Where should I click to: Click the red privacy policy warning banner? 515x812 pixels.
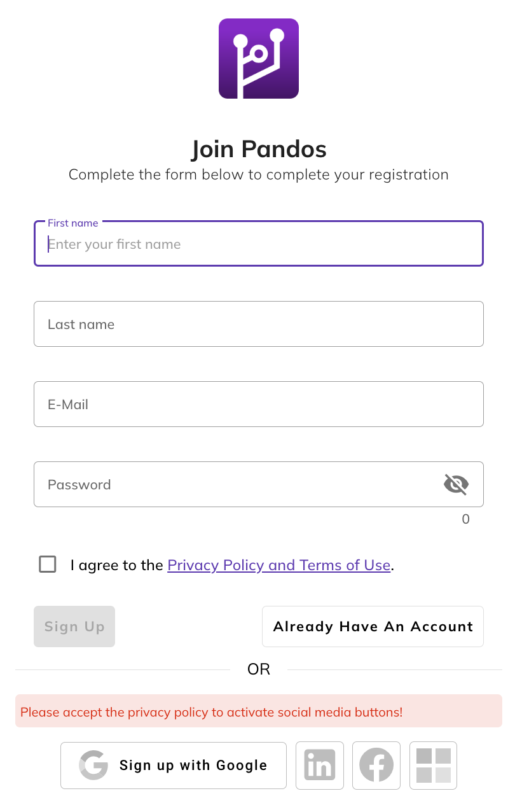pyautogui.click(x=259, y=711)
